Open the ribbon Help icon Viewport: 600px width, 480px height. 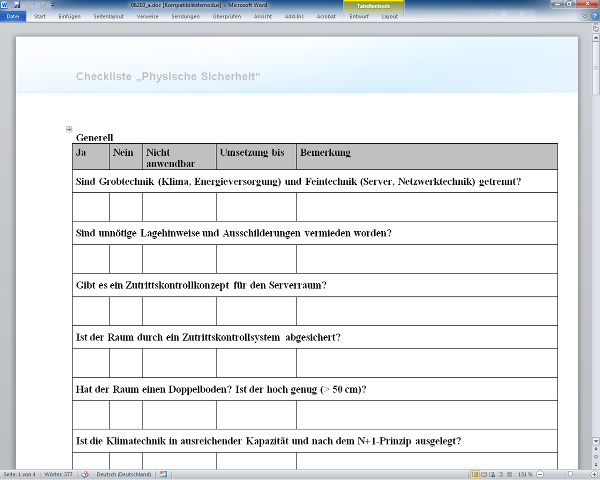click(x=593, y=16)
